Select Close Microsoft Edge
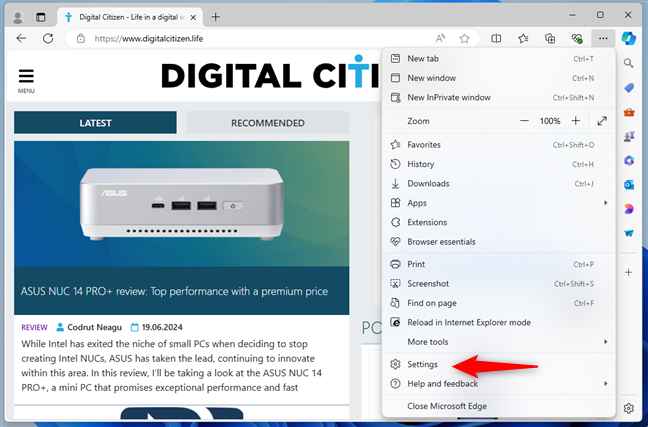 coord(498,406)
